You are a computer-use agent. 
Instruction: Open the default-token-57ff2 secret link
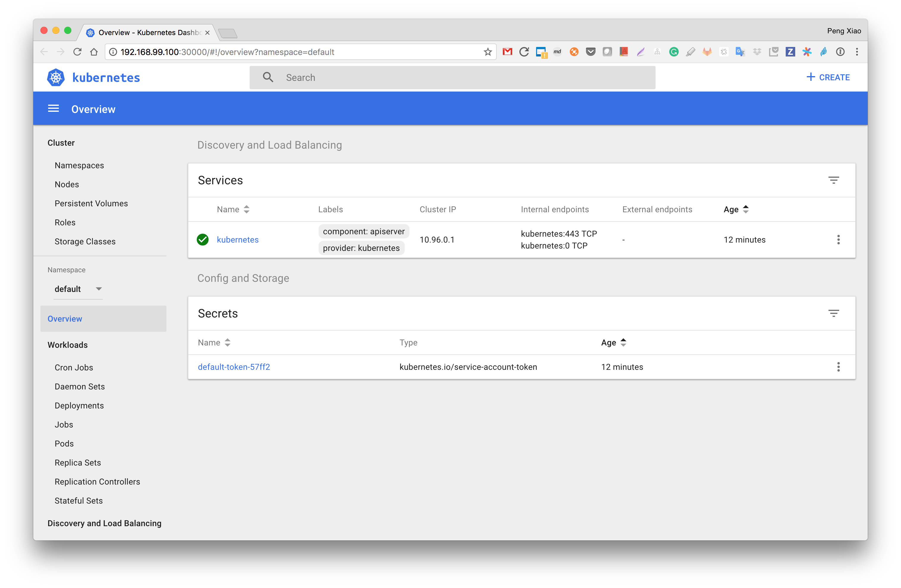pyautogui.click(x=234, y=367)
